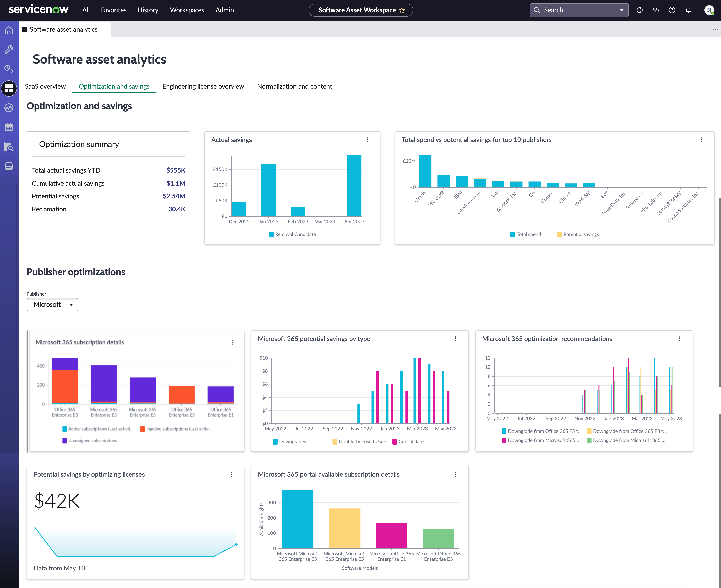Image resolution: width=721 pixels, height=588 pixels.
Task: Open the Workspaces menu
Action: point(187,10)
